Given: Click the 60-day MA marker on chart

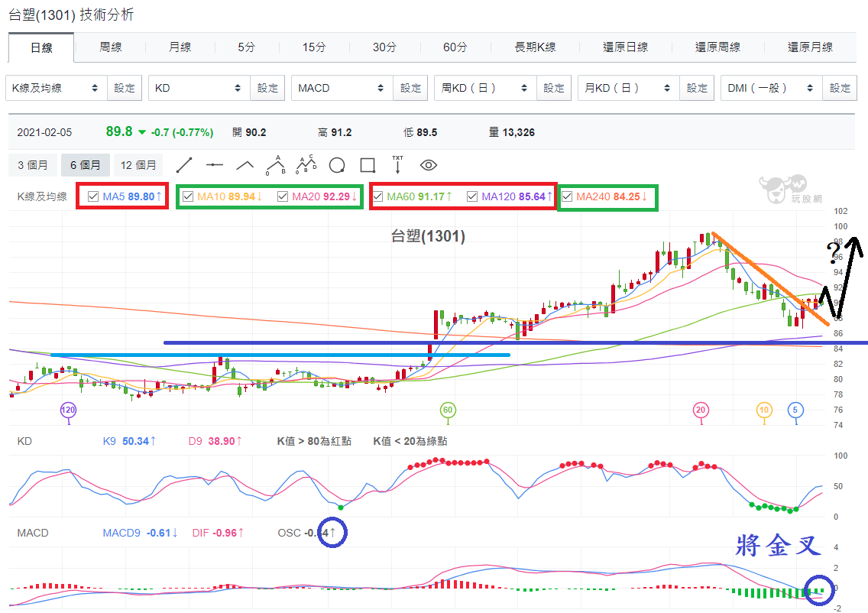Looking at the screenshot, I should (x=447, y=410).
